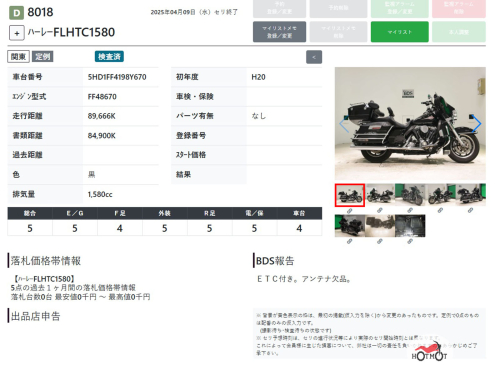The height and width of the screenshot is (378, 500).
Task: Click the HOTMOT motorcycle logo
Action: (429, 351)
